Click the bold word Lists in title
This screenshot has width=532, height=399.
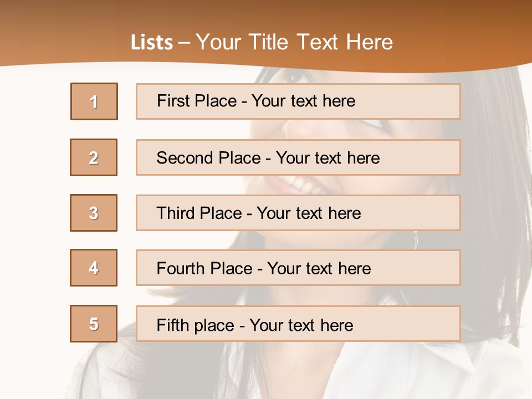pos(152,43)
